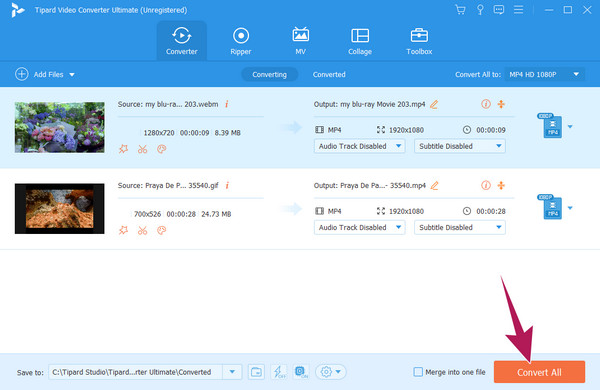This screenshot has width=600, height=390.
Task: Switch to the Ripper tab
Action: (241, 41)
